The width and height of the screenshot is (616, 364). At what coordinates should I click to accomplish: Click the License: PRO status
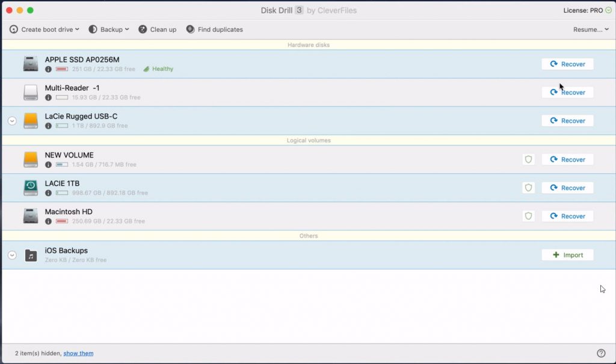(x=587, y=10)
